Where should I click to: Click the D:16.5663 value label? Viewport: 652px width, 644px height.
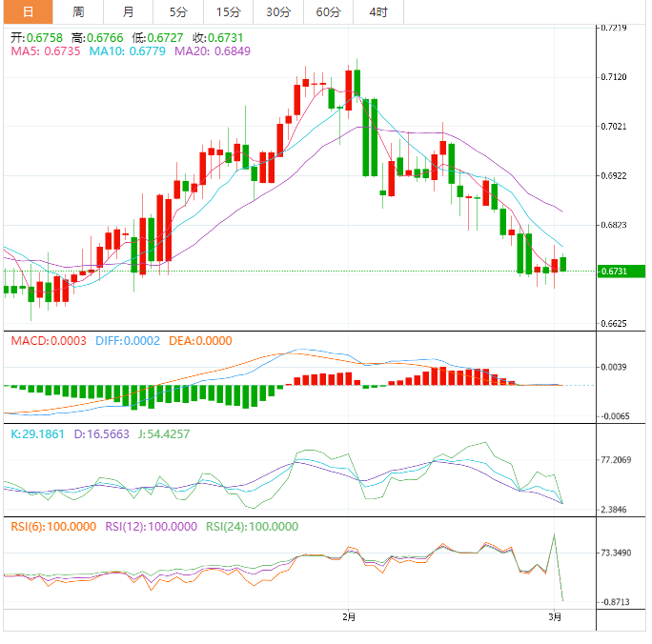point(101,434)
